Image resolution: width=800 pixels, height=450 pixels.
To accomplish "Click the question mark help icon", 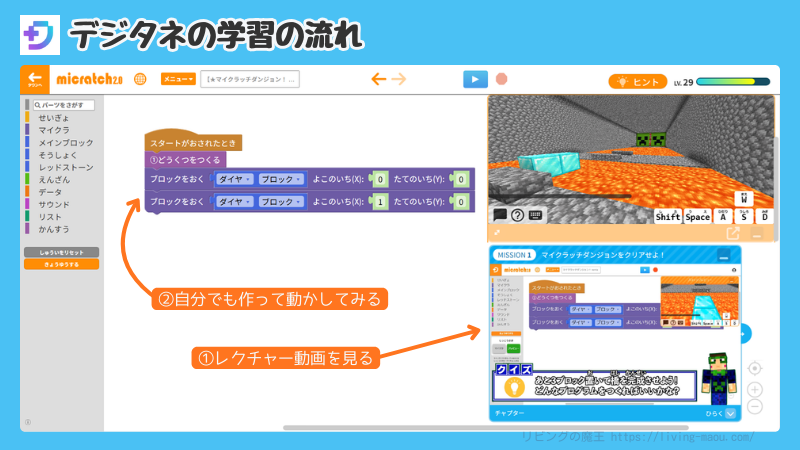I will click(517, 215).
